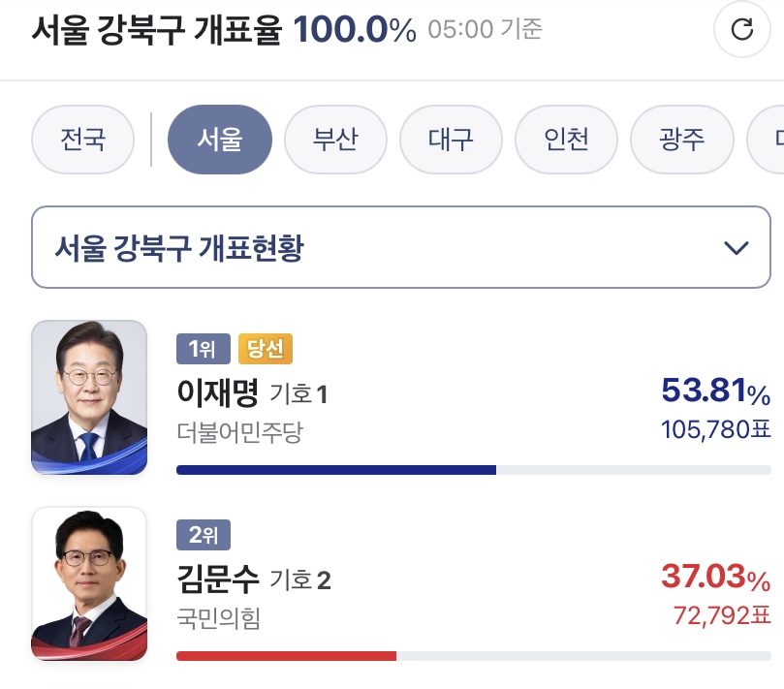This screenshot has height=689, width=784.
Task: Click candidate name 김문수
Action: coord(218,579)
